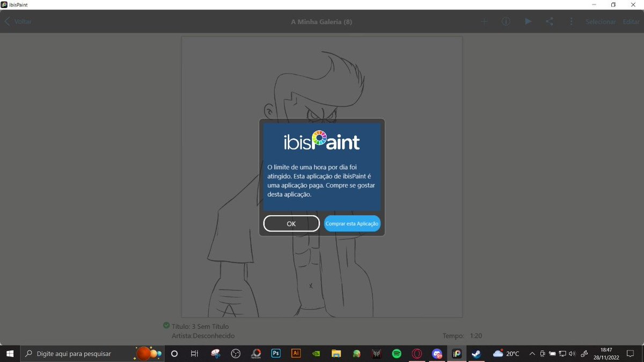Open Cortana circle icon

coord(174,353)
